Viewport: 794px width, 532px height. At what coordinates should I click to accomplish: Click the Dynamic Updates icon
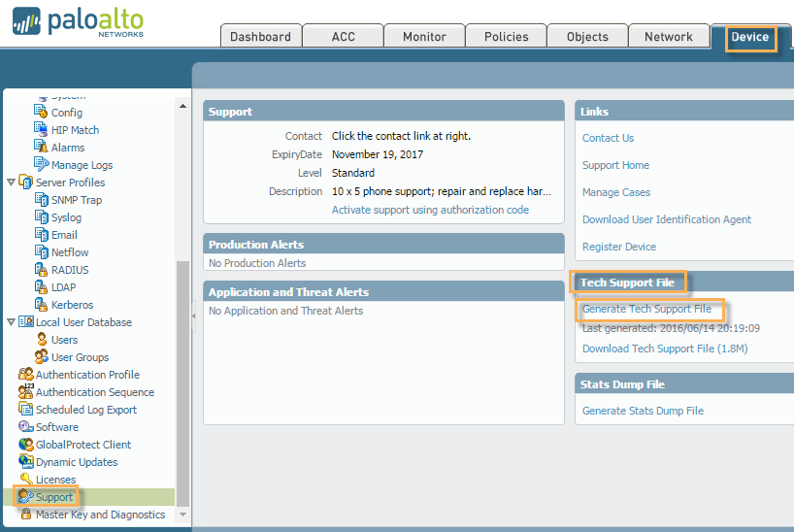(x=26, y=461)
